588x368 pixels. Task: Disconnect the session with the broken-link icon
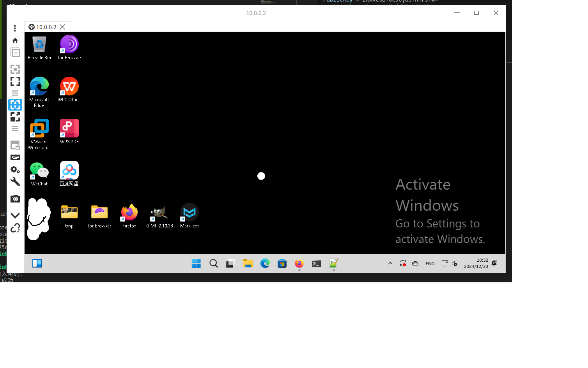(15, 228)
